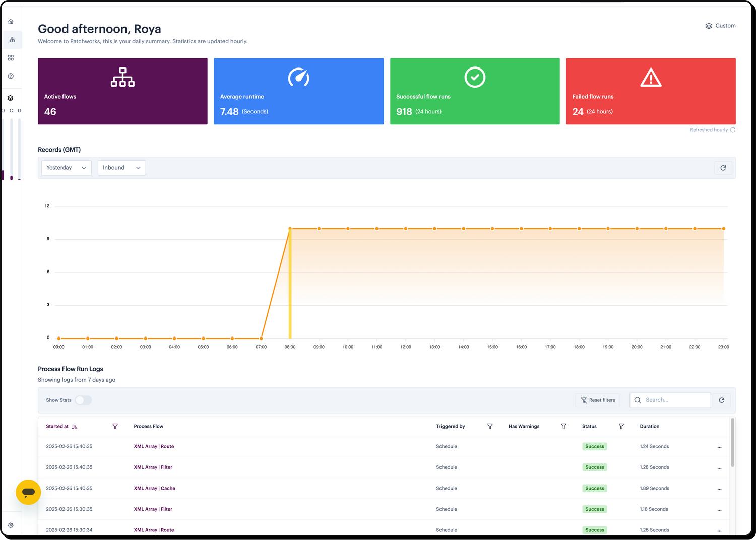Open the Triggered by filter dropdown
The height and width of the screenshot is (540, 756).
click(x=489, y=426)
